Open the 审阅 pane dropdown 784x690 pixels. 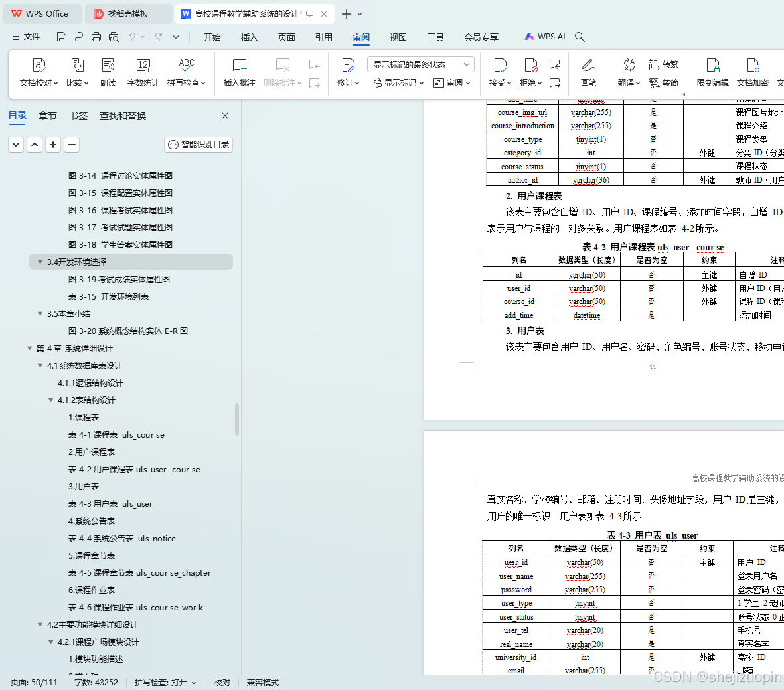tap(452, 82)
